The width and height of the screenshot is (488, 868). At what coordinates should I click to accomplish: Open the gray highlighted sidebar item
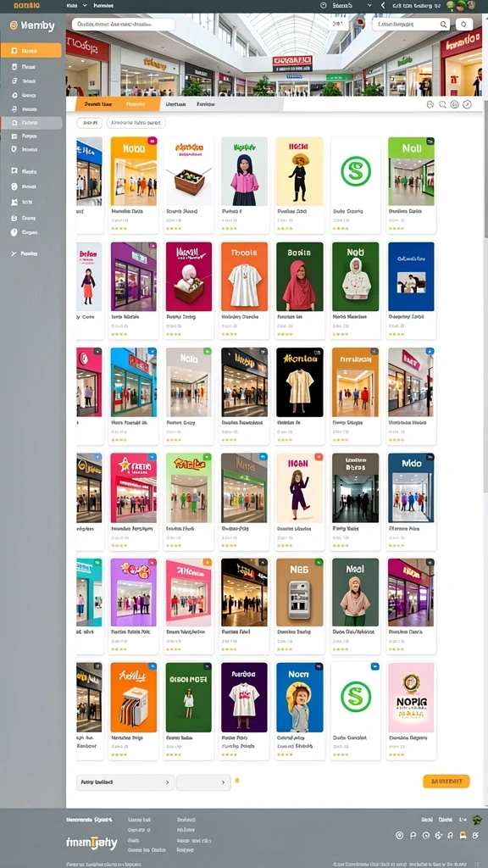31,123
